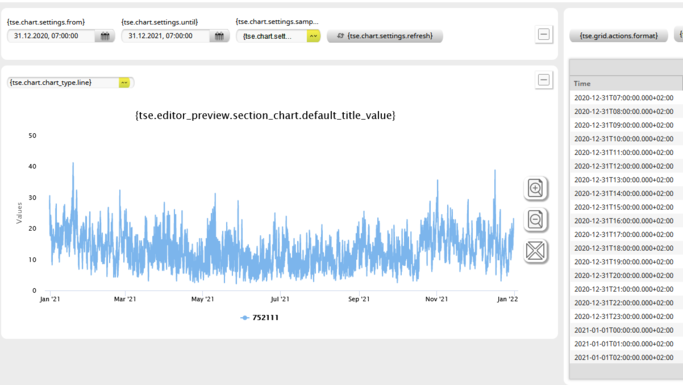Select row 2020-12-31T09:00:00.000+02:00
The image size is (683, 385).
[x=626, y=125]
